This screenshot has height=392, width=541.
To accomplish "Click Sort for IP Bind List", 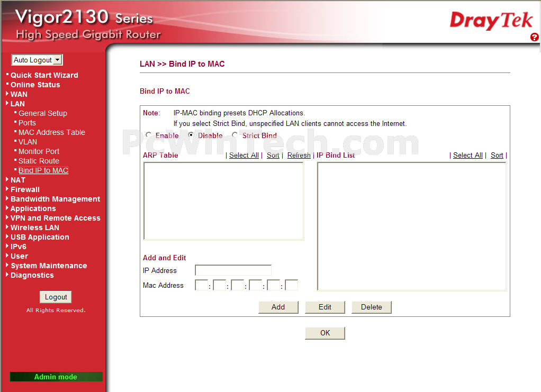I will (x=497, y=156).
